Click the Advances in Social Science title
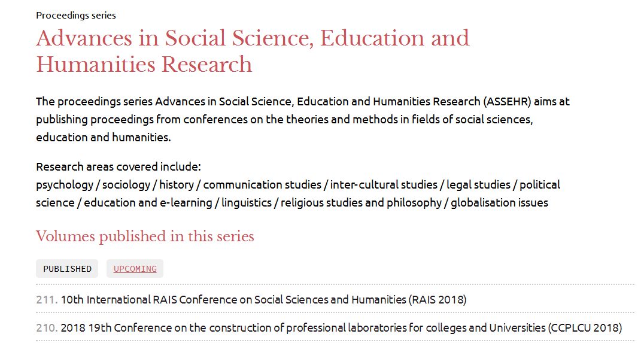This screenshot has height=343, width=644. point(253,51)
